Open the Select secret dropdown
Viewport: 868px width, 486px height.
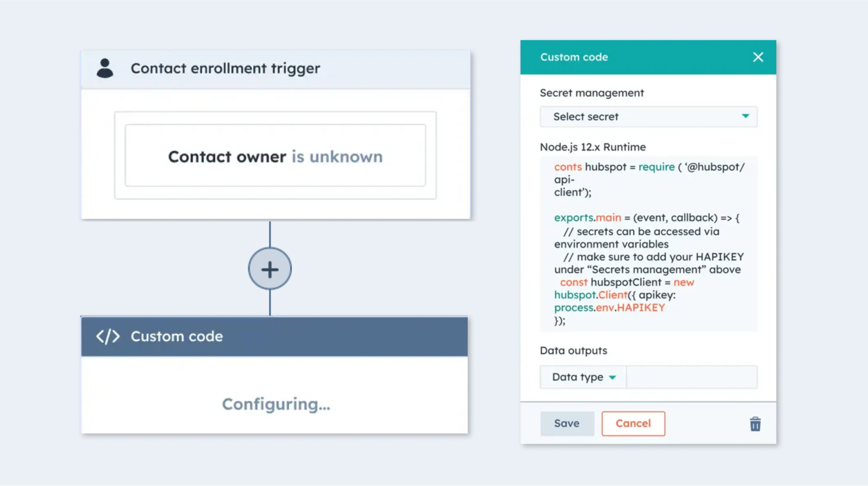[x=648, y=116]
